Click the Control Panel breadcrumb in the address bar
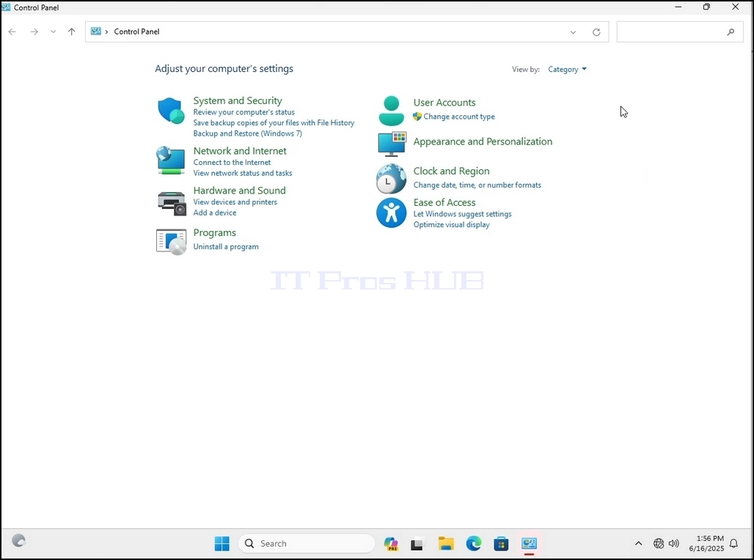Image resolution: width=754 pixels, height=560 pixels. click(x=136, y=32)
